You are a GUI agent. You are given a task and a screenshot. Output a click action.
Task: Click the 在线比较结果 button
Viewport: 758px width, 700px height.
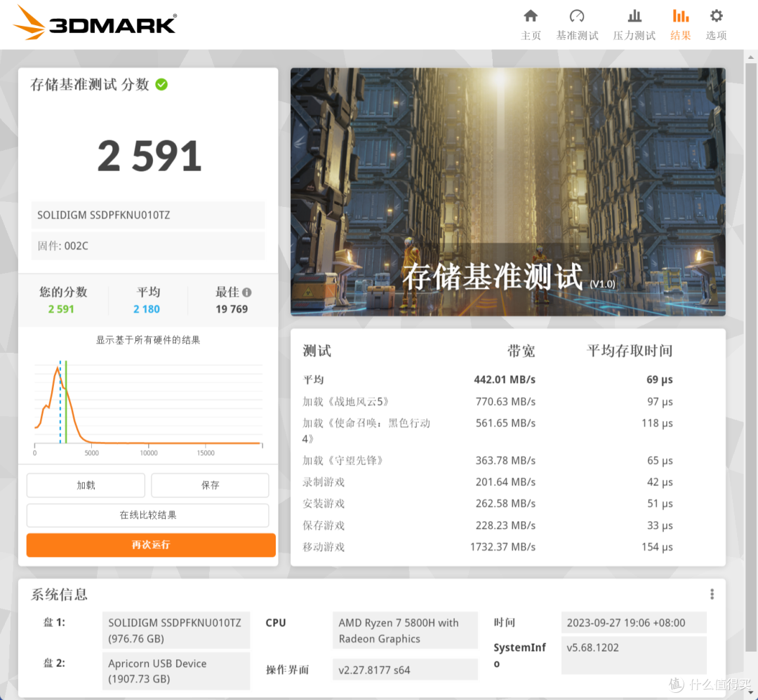(x=148, y=515)
